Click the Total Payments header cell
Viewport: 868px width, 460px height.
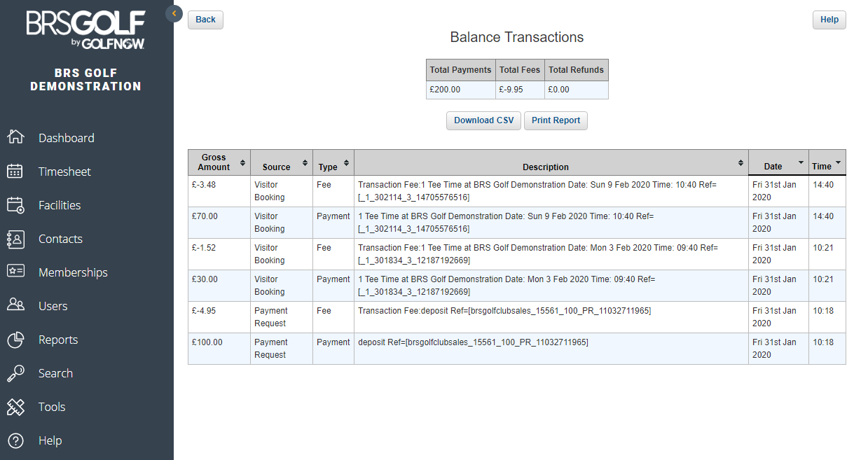[x=460, y=70]
